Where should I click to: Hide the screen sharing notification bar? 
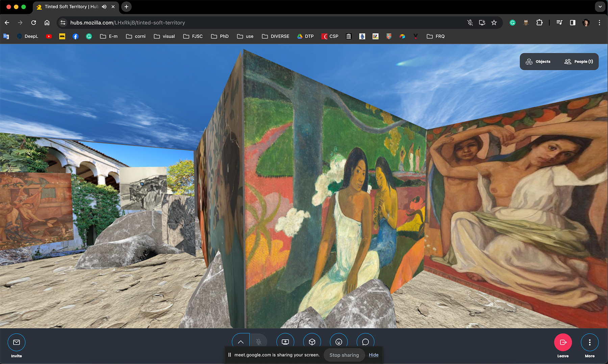coord(374,355)
